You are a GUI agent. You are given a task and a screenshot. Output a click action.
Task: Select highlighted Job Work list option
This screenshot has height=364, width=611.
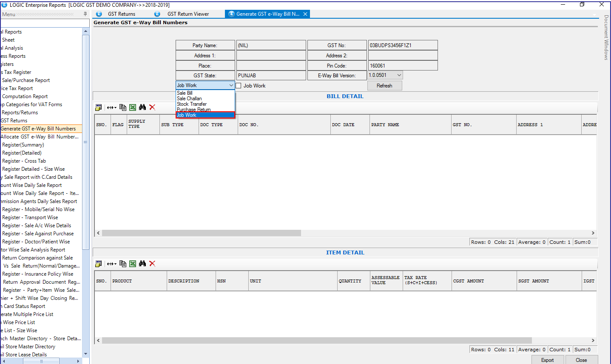click(x=205, y=115)
